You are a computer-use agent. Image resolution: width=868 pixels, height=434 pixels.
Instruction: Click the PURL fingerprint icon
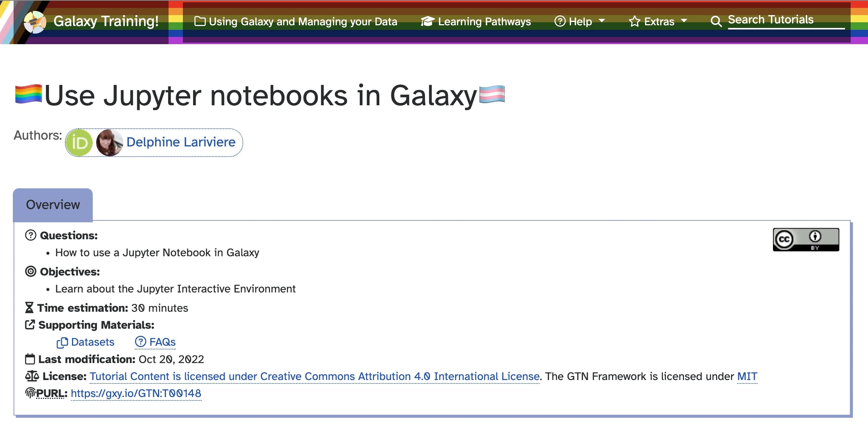[x=30, y=393]
